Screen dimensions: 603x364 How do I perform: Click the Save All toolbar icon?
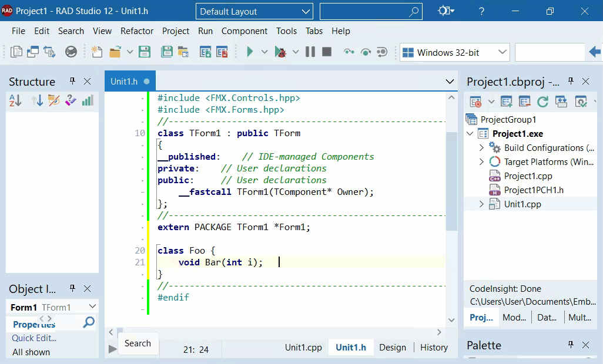pos(166,52)
